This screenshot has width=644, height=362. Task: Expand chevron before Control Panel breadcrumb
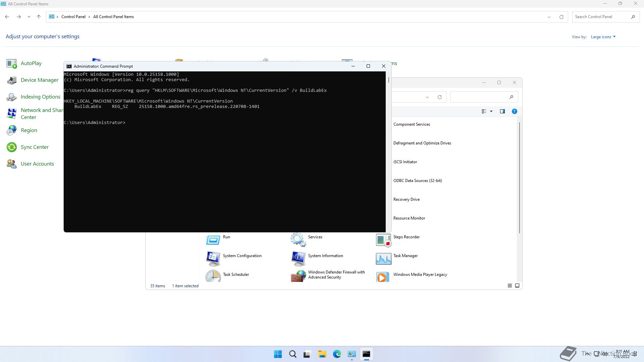tap(57, 17)
